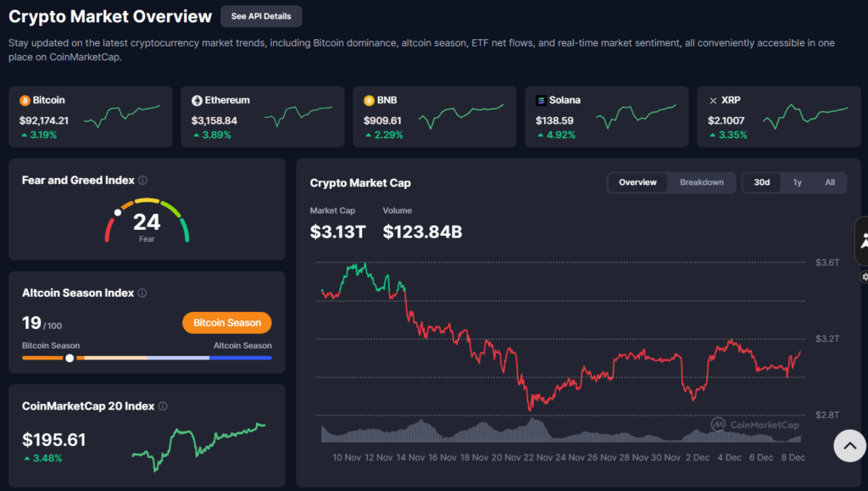Click the XRP logo icon
This screenshot has height=491, width=868.
pyautogui.click(x=713, y=100)
